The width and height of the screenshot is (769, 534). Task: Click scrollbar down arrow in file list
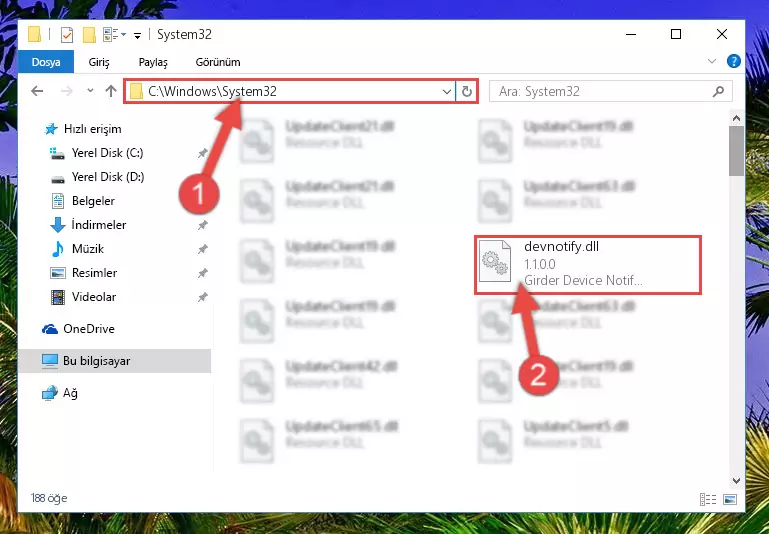(736, 481)
